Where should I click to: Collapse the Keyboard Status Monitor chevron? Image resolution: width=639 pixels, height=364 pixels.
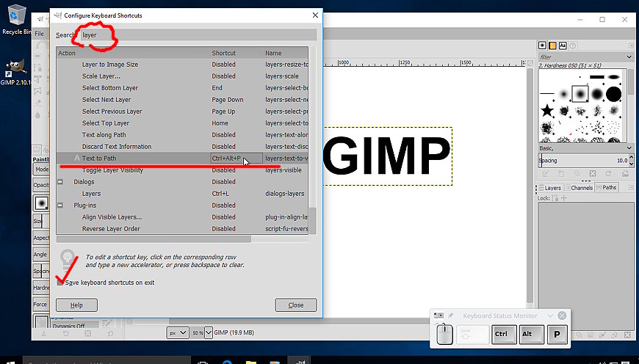[x=550, y=316]
